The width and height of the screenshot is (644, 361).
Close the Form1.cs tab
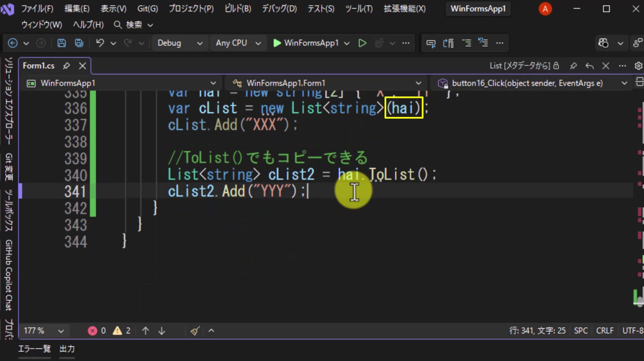(x=83, y=66)
